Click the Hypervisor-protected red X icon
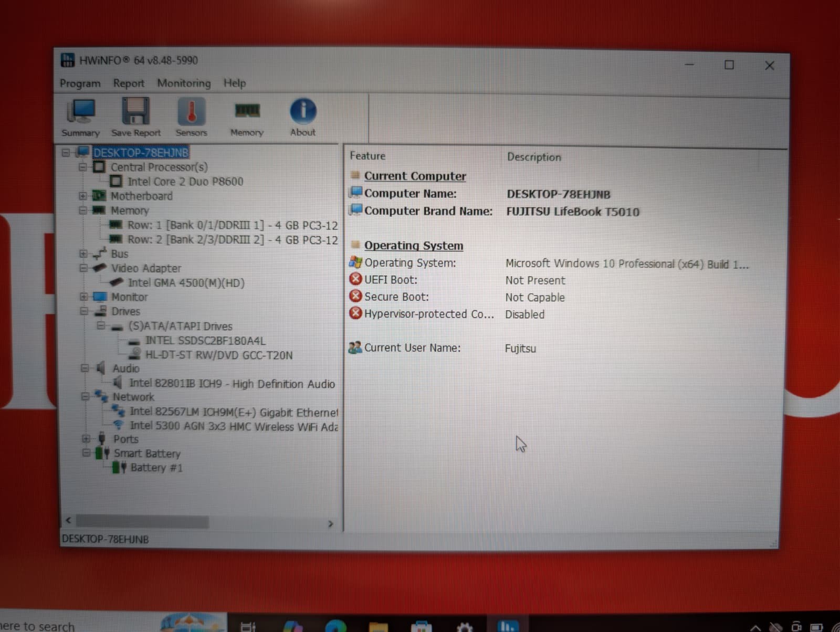Image resolution: width=840 pixels, height=632 pixels. [355, 313]
